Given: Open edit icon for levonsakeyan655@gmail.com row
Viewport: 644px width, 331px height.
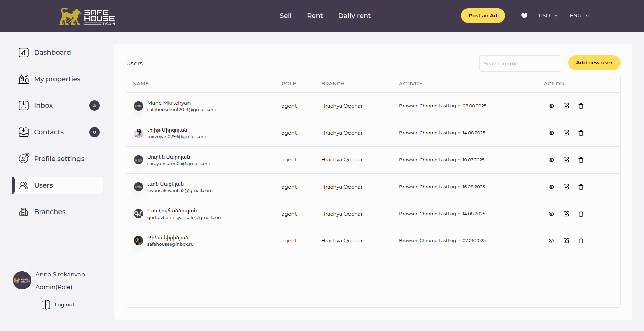Looking at the screenshot, I should 566,187.
